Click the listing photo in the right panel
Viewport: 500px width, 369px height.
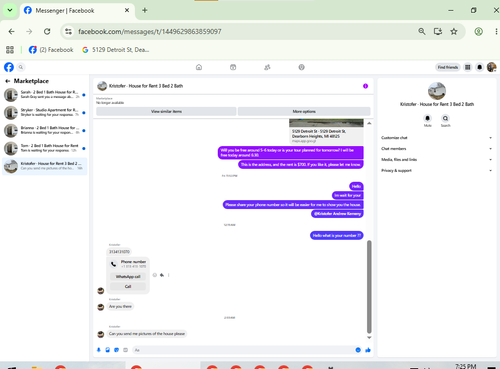[x=437, y=91]
